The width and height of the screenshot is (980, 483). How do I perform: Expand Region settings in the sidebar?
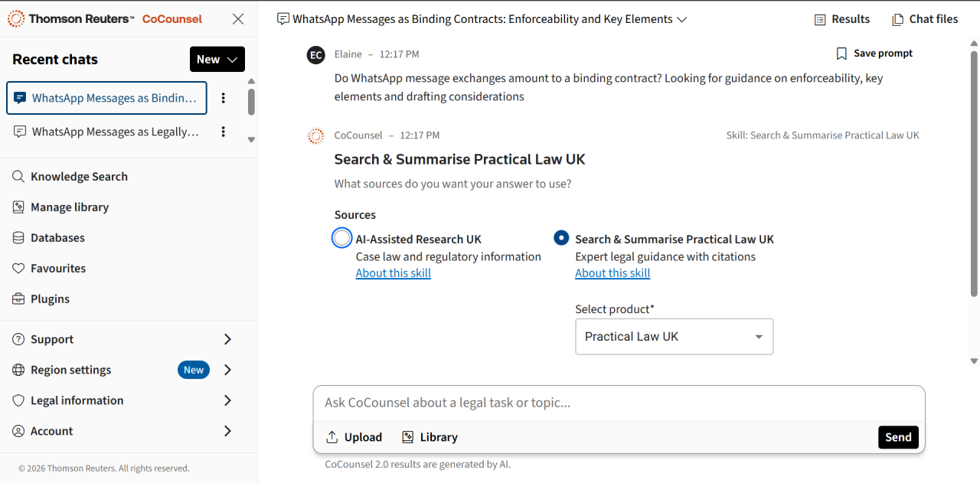click(x=227, y=370)
